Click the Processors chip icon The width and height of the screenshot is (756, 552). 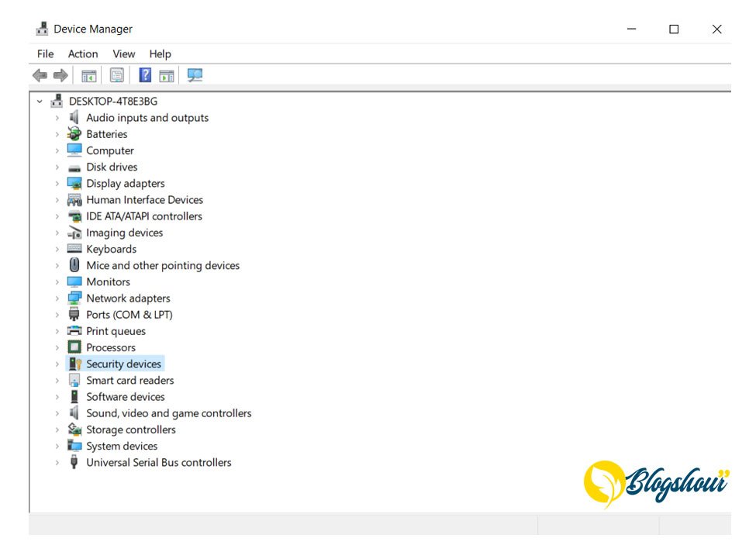[74, 347]
